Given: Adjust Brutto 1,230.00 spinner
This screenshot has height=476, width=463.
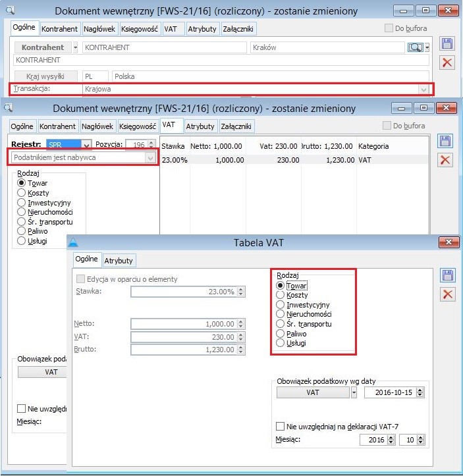Looking at the screenshot, I should click(x=241, y=350).
